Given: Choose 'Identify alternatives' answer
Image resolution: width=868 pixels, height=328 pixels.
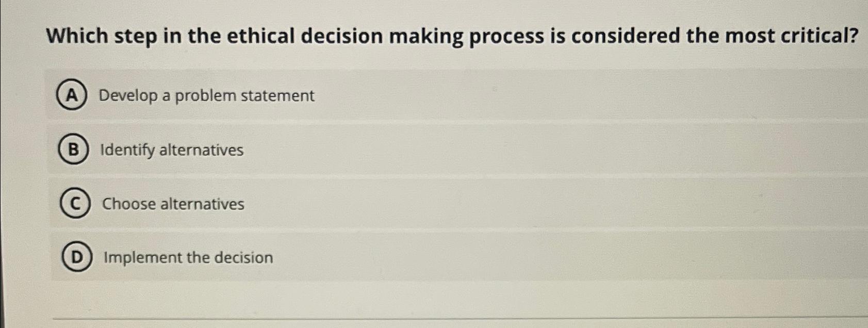Looking at the screenshot, I should click(172, 150).
